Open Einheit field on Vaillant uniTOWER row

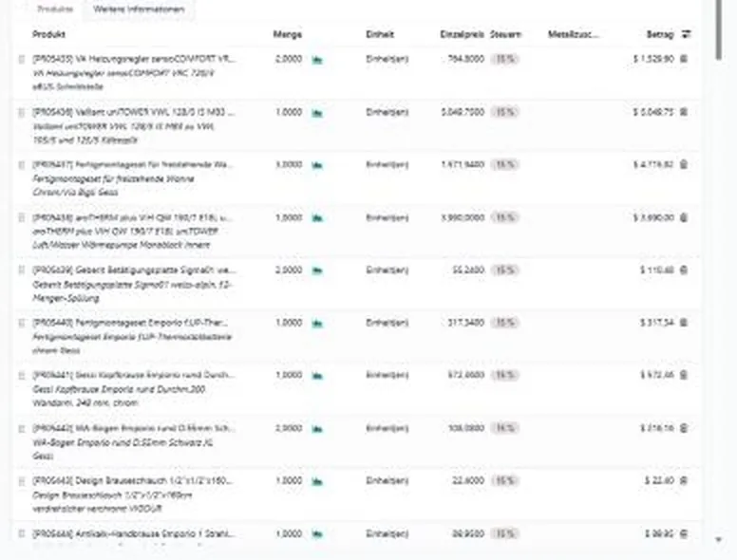(x=387, y=112)
